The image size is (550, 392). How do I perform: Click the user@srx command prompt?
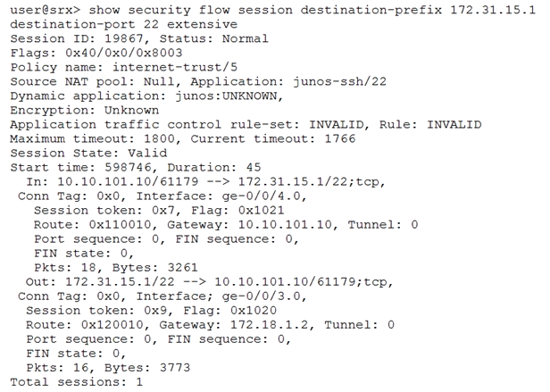pyautogui.click(x=46, y=10)
